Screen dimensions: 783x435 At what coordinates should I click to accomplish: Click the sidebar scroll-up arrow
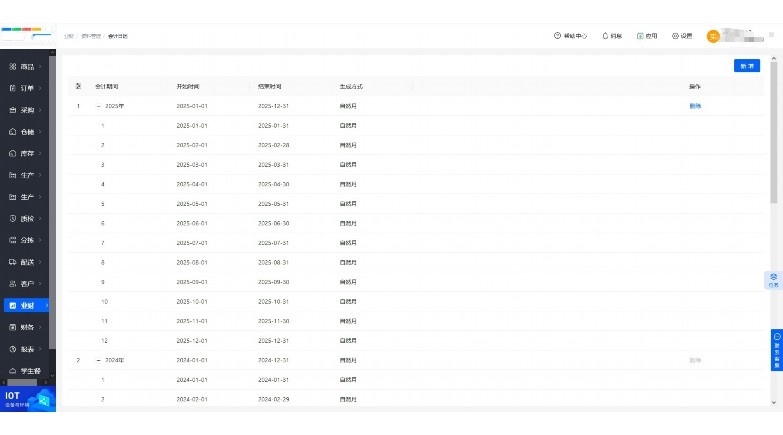52,52
